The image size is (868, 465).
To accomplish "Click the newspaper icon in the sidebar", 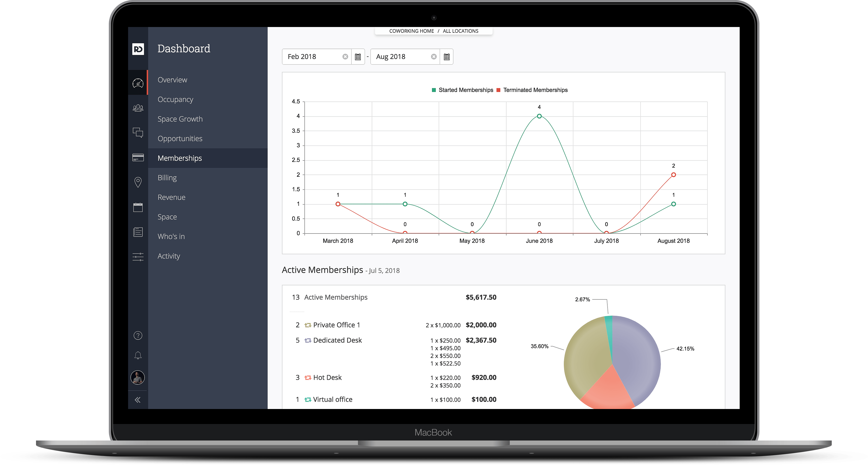I will click(x=138, y=232).
